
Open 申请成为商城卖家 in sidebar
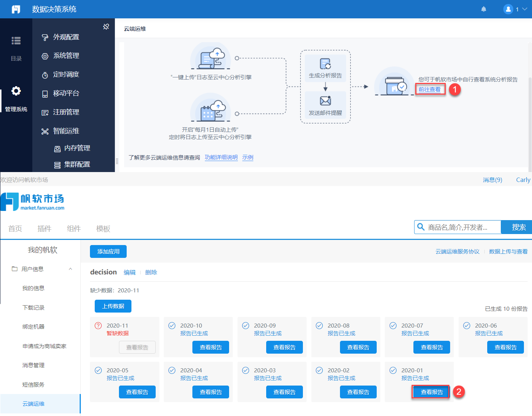tap(44, 346)
